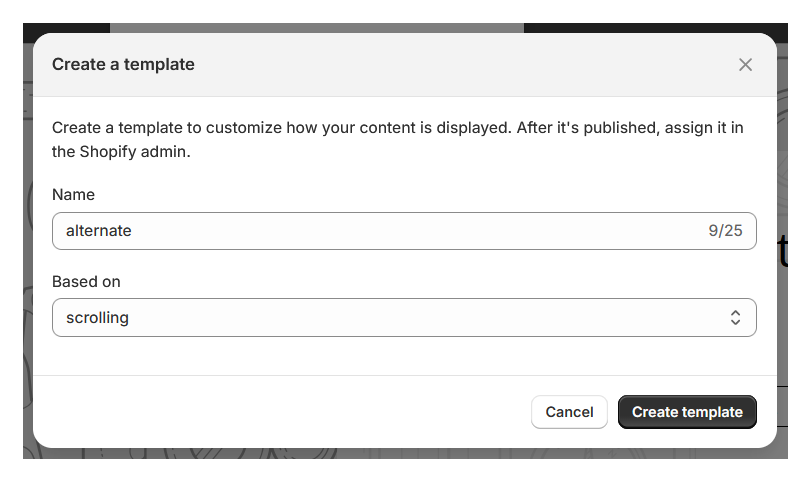Dismiss the dialog using Cancel
The height and width of the screenshot is (483, 809).
569,412
